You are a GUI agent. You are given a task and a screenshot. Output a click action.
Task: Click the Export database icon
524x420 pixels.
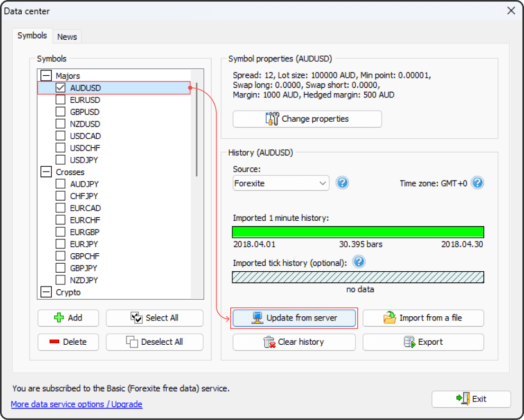(x=409, y=342)
